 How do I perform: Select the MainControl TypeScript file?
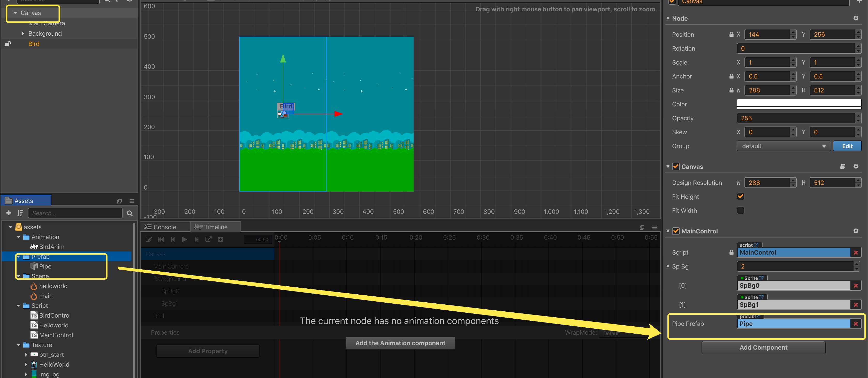pos(56,335)
